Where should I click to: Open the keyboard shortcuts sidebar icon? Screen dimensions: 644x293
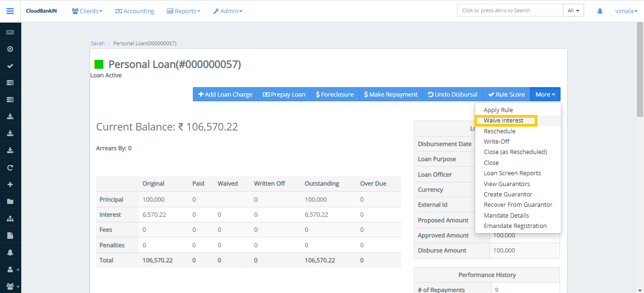click(10, 31)
